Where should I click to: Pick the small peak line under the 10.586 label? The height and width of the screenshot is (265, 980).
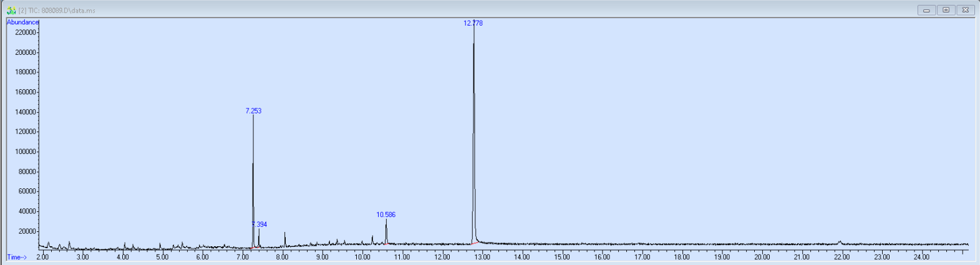(386, 232)
